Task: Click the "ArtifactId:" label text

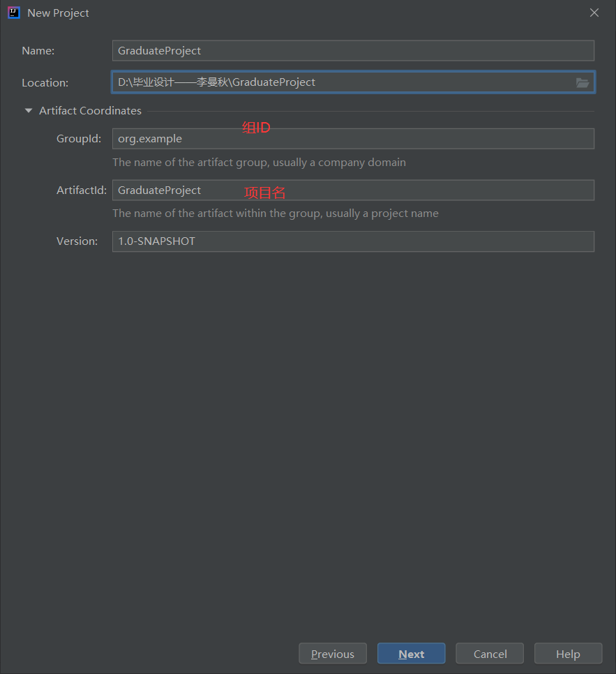Action: pyautogui.click(x=82, y=190)
